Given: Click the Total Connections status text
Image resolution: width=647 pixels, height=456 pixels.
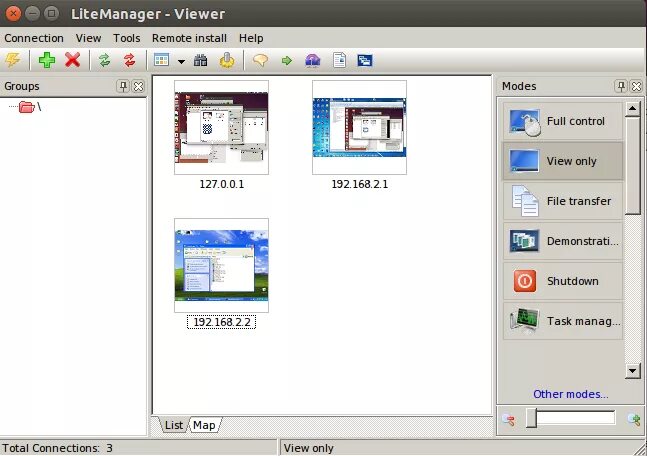Looking at the screenshot, I should pyautogui.click(x=57, y=448).
